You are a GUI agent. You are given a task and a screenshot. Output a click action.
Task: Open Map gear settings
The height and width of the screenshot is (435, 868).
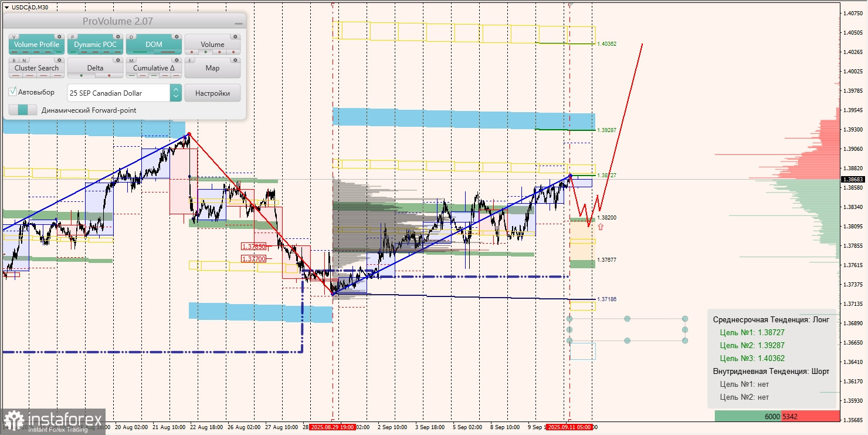coord(235,60)
